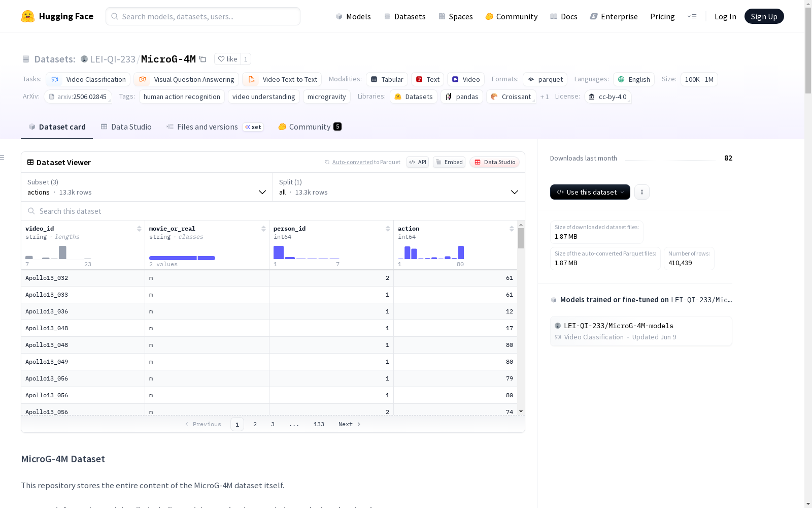Click the Log In link
Viewport: 812px width, 508px height.
[725, 16]
